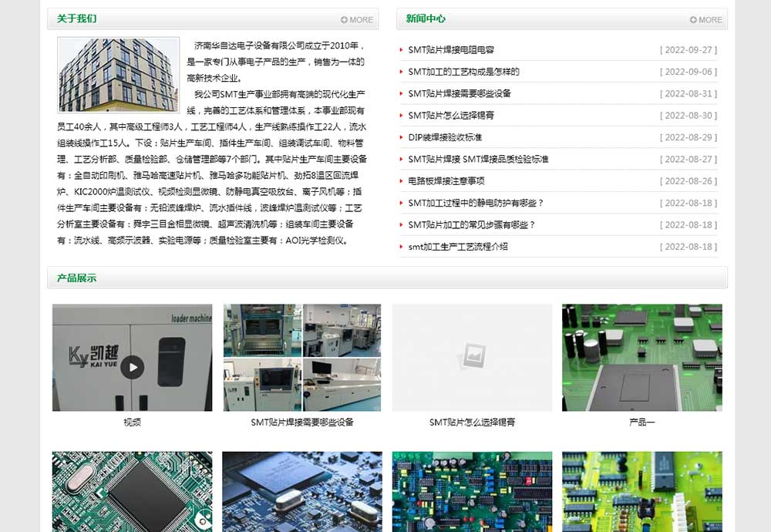Viewport: 771px width, 532px height.
Task: Open the 产品一 circuit board thumbnail
Action: pos(641,357)
